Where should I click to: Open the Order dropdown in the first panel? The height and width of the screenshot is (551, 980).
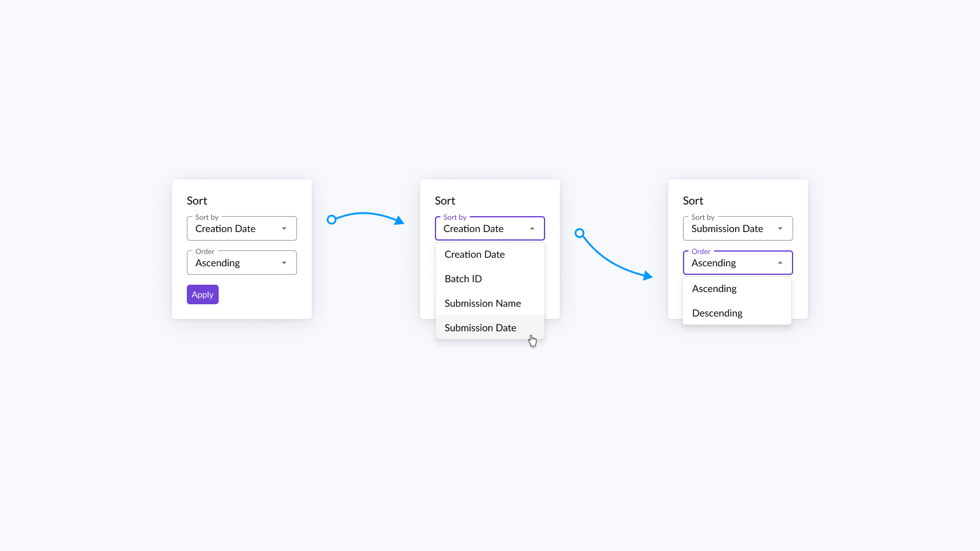[x=241, y=262]
